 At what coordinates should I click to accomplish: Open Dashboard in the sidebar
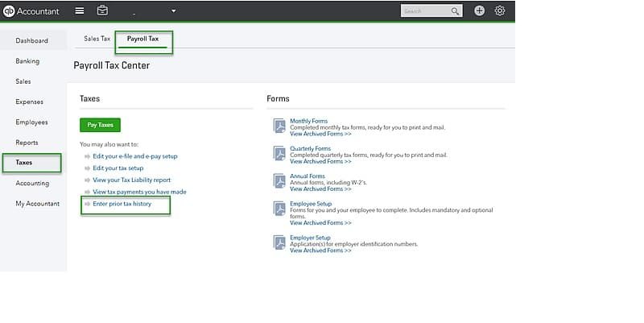(32, 41)
